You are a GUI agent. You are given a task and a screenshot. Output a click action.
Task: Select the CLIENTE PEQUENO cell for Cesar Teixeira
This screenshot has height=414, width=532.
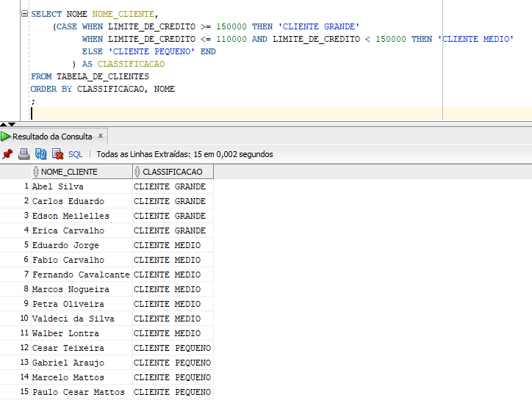(172, 348)
